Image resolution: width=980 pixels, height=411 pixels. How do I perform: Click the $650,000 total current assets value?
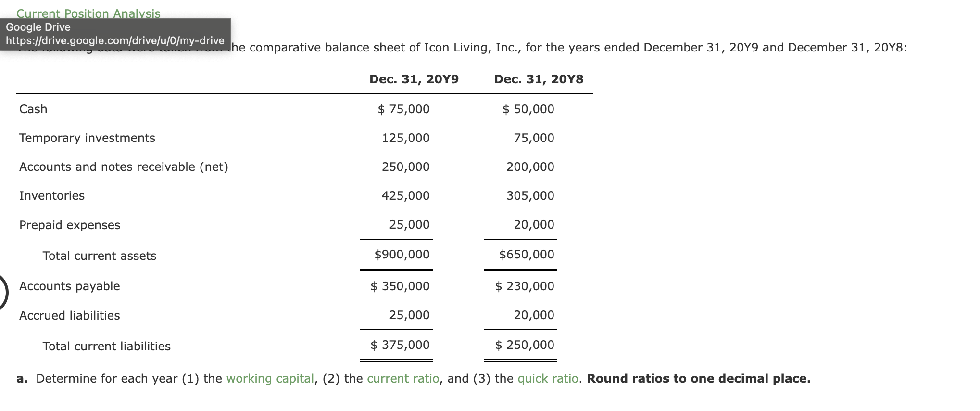[x=527, y=255]
